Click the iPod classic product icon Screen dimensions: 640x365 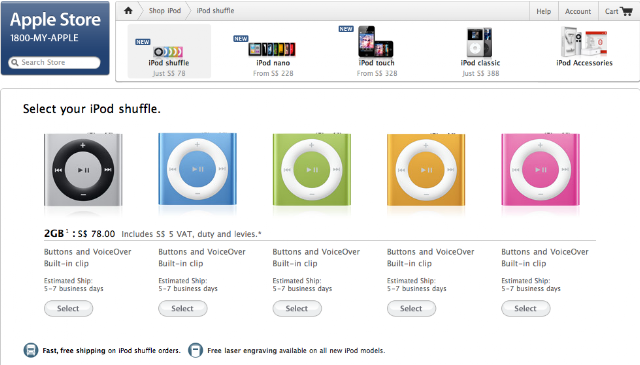pyautogui.click(x=480, y=42)
